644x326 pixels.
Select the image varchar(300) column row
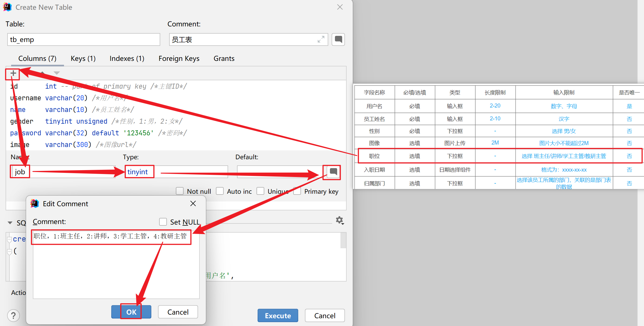[x=176, y=145]
